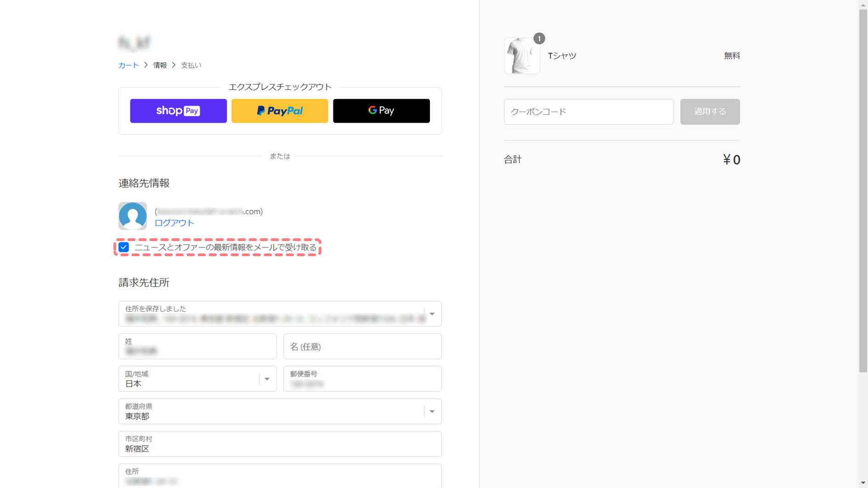Open the 都道府県 prefecture dropdown

tap(280, 411)
